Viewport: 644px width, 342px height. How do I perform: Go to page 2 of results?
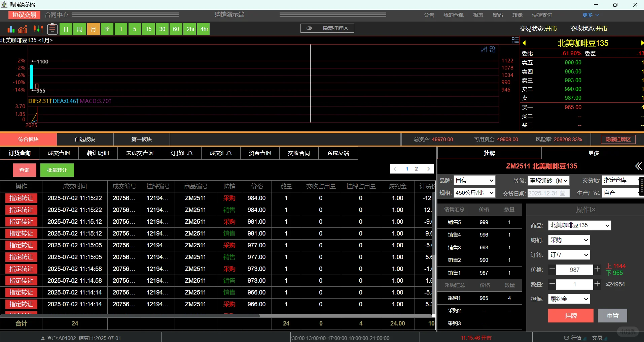[x=417, y=169]
